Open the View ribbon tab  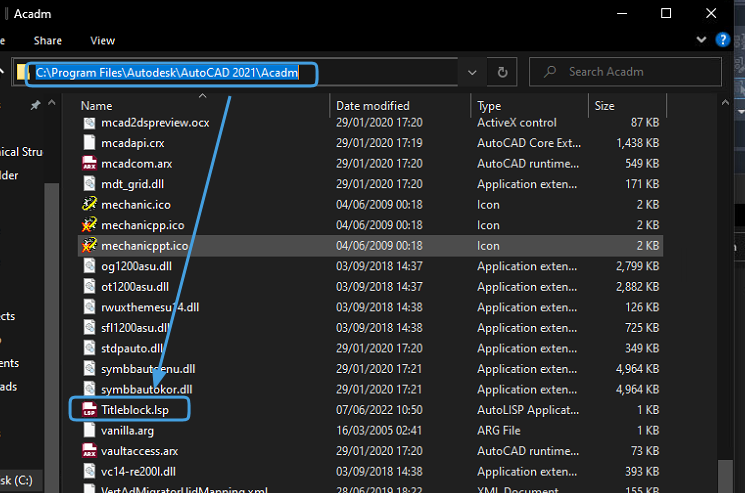click(x=103, y=41)
